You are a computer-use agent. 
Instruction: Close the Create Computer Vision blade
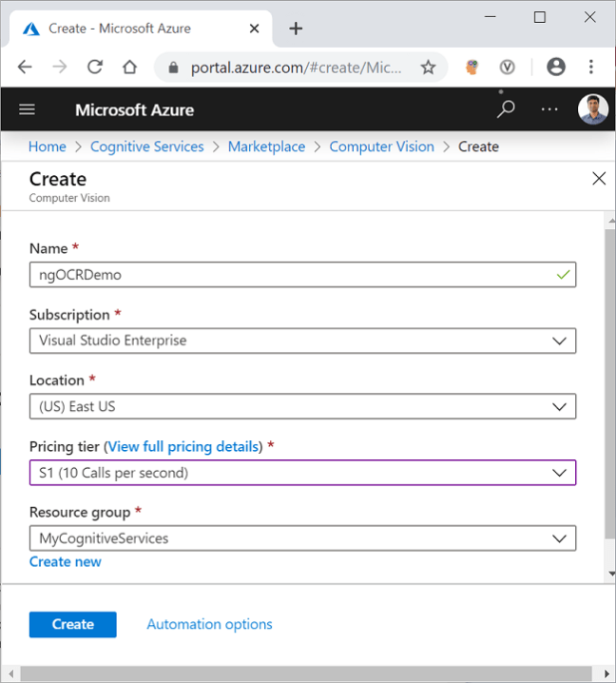click(x=599, y=178)
